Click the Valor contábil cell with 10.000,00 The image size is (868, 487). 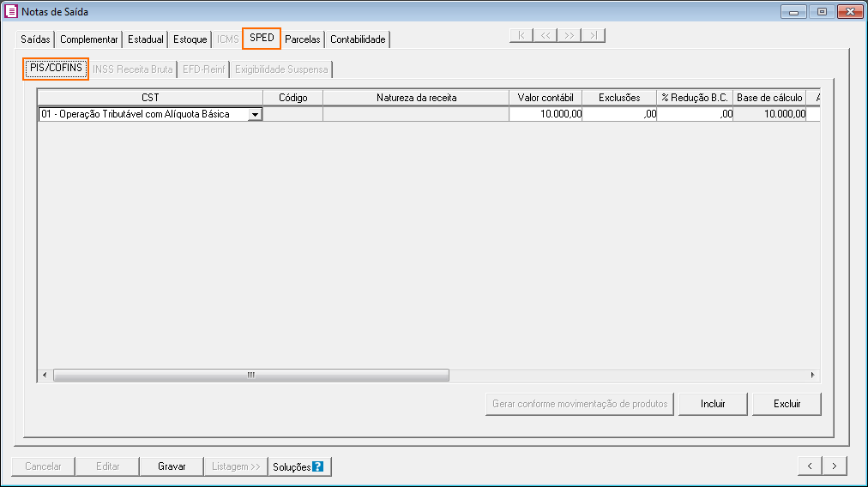(x=546, y=114)
